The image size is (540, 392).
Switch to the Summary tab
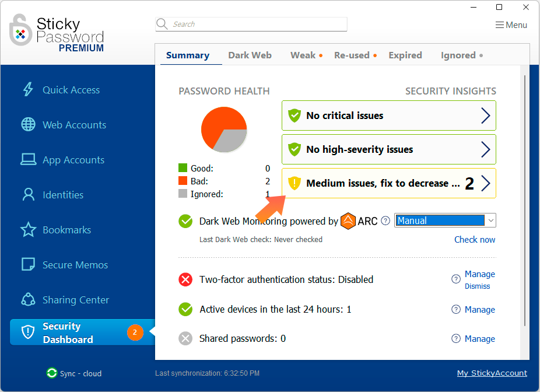coord(188,55)
